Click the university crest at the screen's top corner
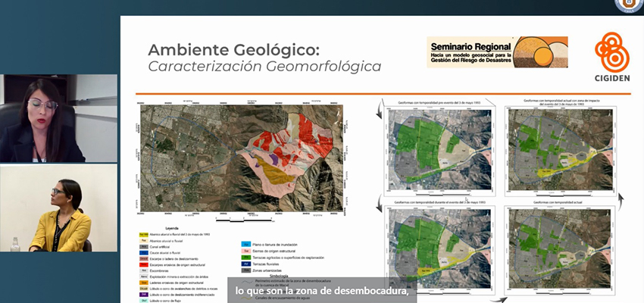The width and height of the screenshot is (644, 303). tap(629, 5)
